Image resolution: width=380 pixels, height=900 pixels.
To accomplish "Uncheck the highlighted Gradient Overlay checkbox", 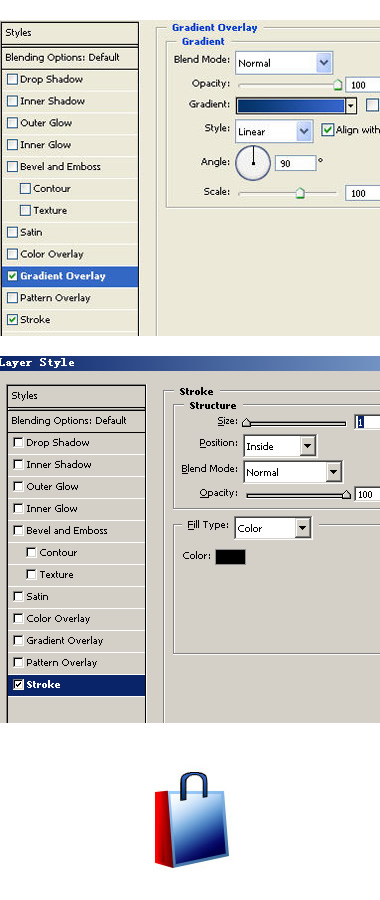I will [12, 276].
